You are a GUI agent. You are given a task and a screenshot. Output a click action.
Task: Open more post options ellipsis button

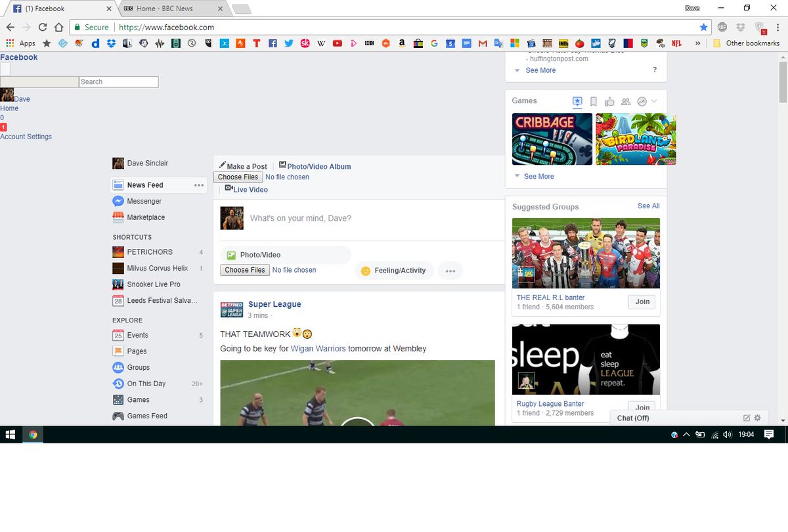tap(450, 271)
